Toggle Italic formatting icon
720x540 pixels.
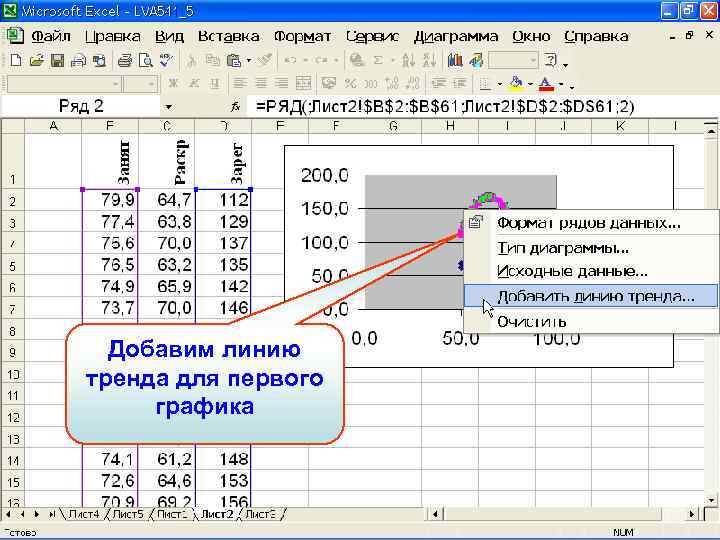[x=194, y=83]
